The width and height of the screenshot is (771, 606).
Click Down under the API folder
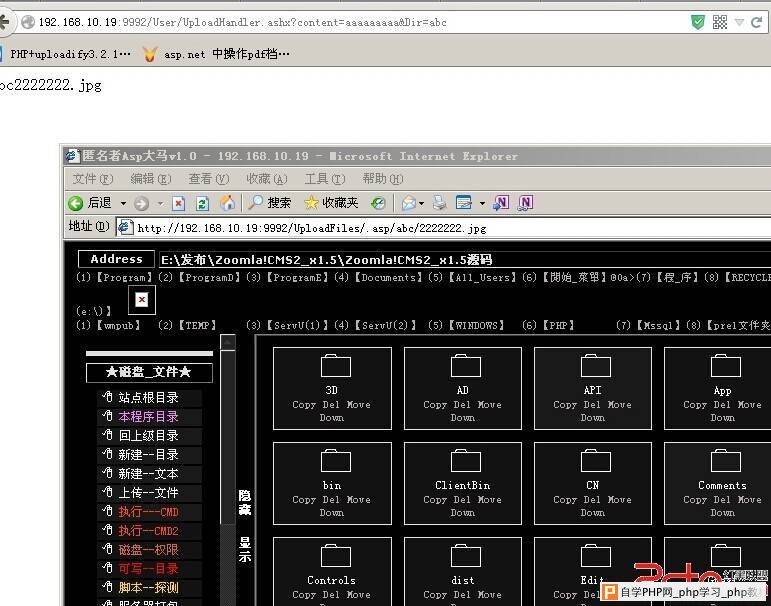click(593, 418)
